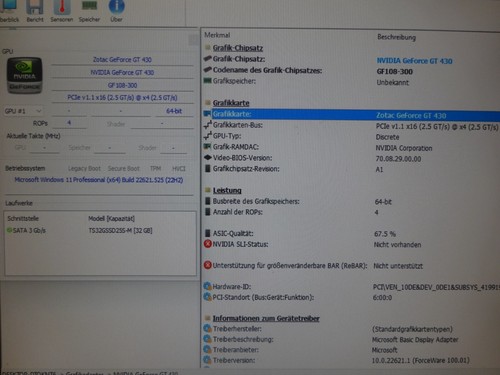Select Codename des Grafik-Chipsatzes row
The width and height of the screenshot is (500, 375).
[x=352, y=71]
